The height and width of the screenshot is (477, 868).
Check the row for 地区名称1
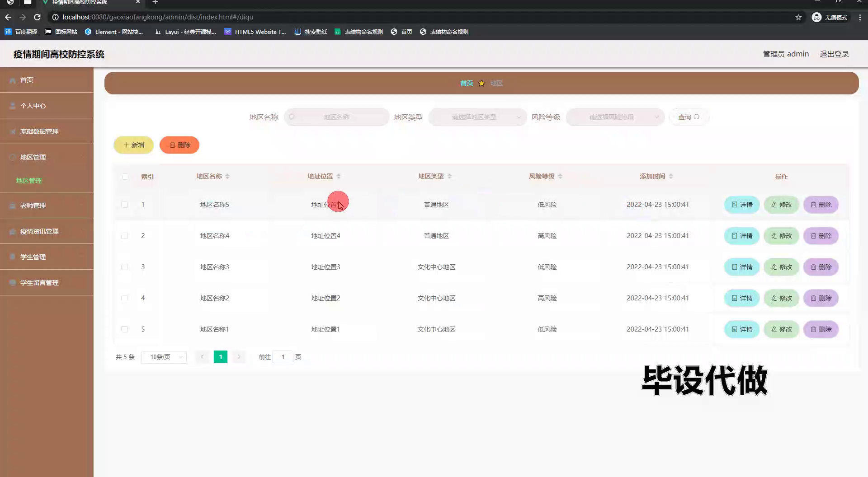point(124,329)
